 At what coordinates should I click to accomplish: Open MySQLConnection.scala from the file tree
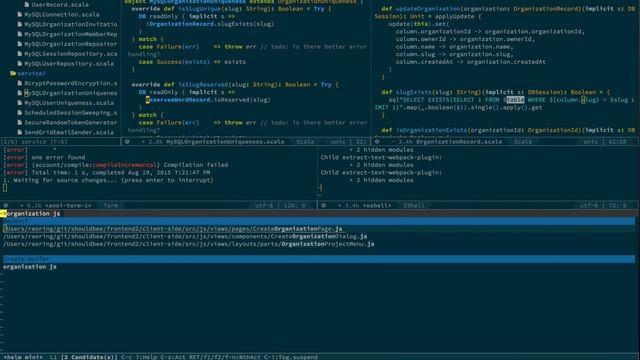tap(62, 14)
